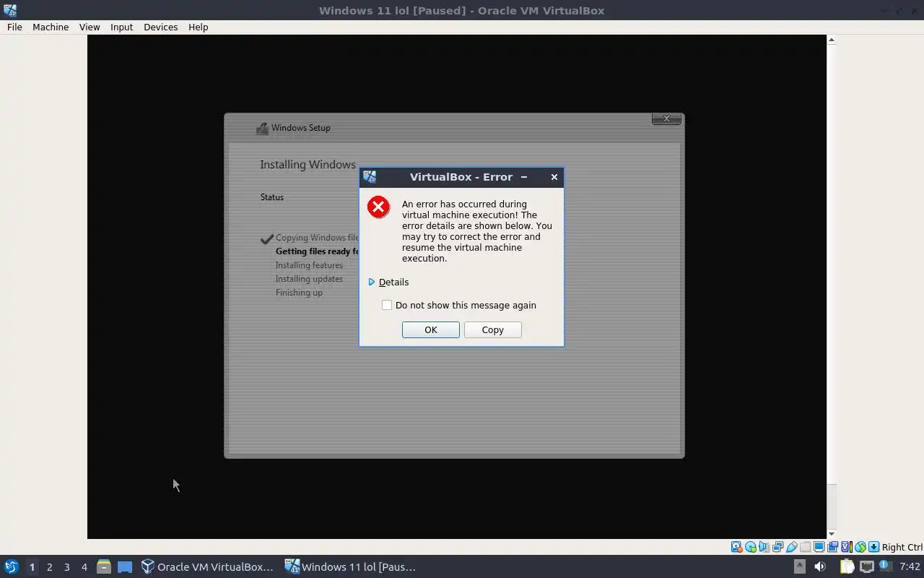Check 'Do not show this message again'
This screenshot has width=924, height=578.
pos(387,305)
